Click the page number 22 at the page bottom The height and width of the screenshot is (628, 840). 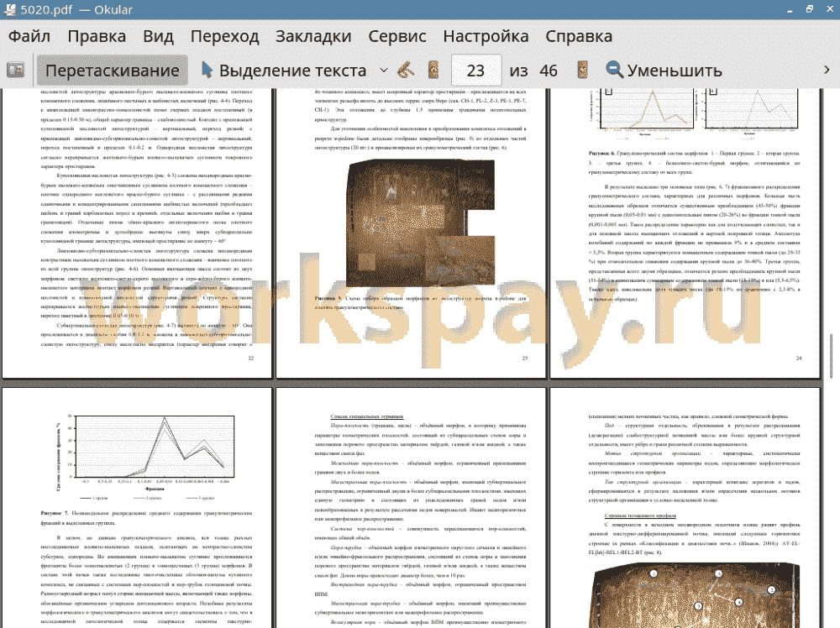(x=250, y=358)
